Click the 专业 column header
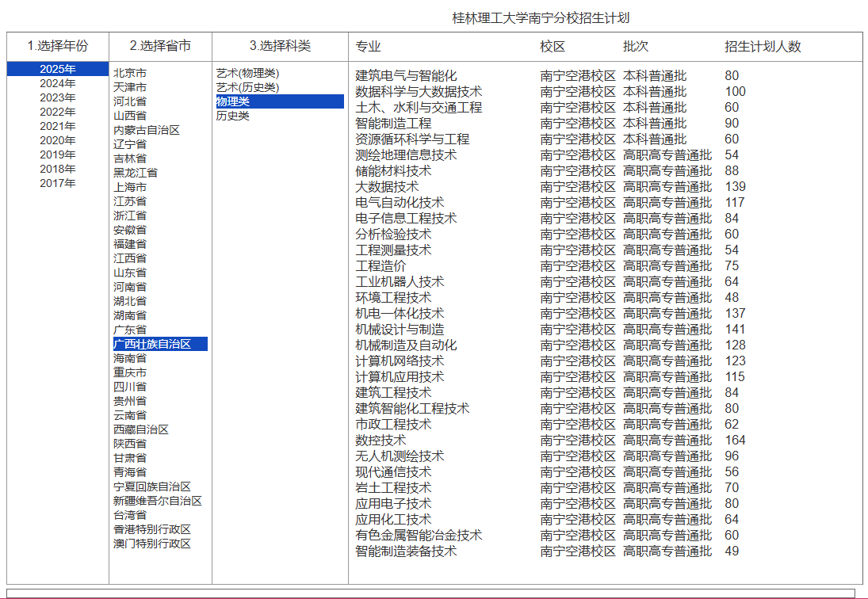 (368, 47)
